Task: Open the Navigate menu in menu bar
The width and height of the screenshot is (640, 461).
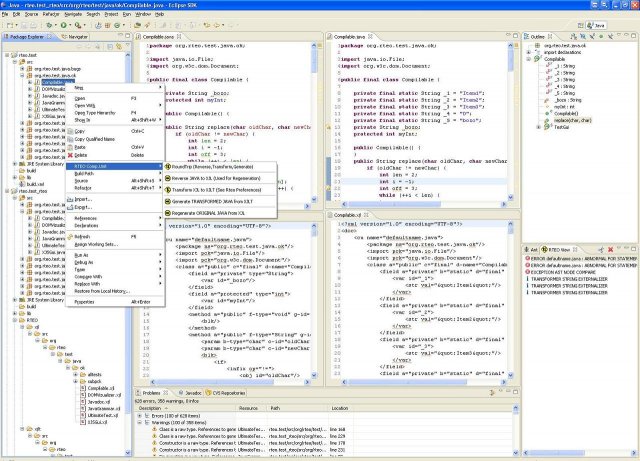Action: click(x=73, y=14)
